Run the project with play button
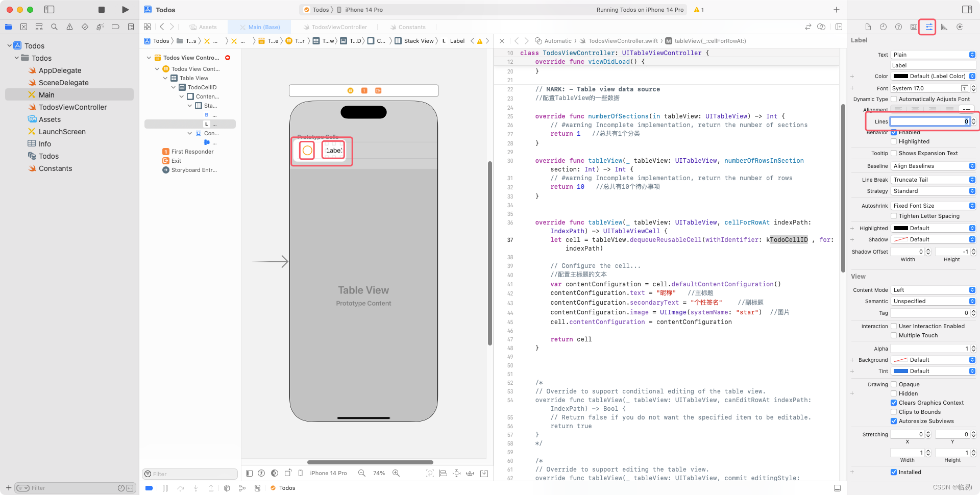 pyautogui.click(x=125, y=10)
